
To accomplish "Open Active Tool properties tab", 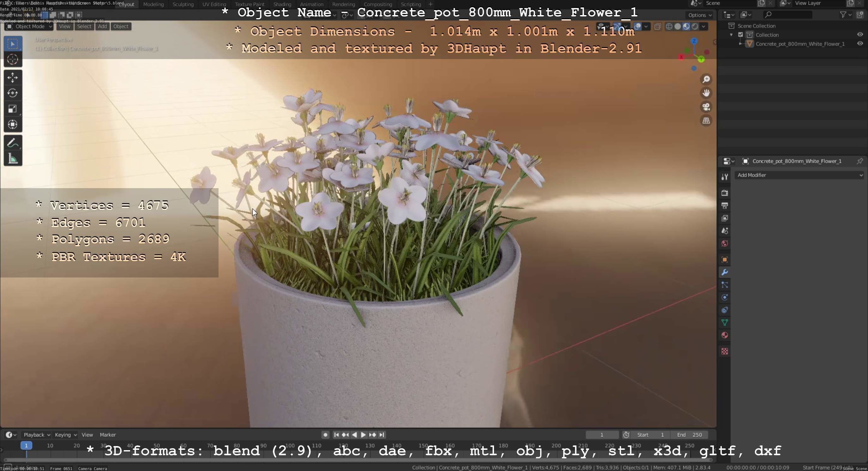I will coord(725,177).
